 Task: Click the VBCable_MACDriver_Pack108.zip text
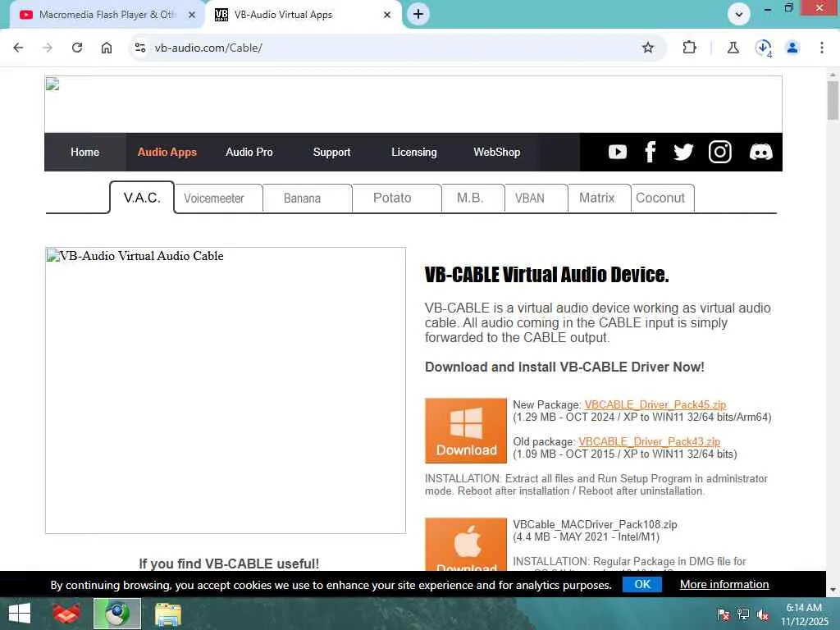pos(595,524)
